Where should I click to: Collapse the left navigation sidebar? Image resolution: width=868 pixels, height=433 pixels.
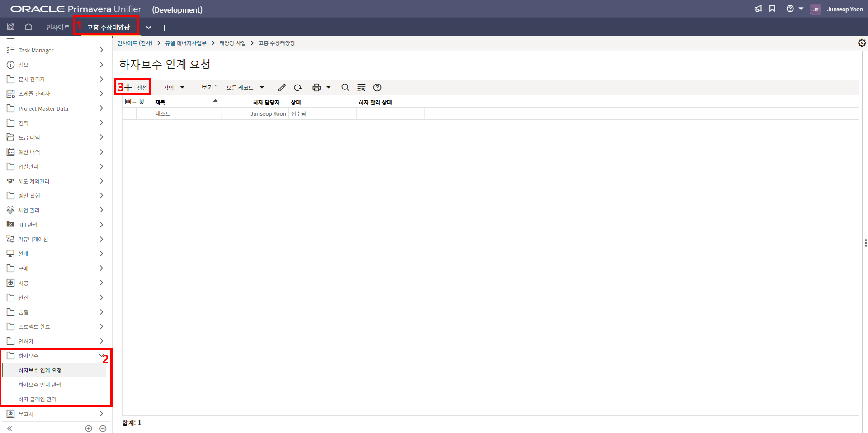tap(9, 428)
